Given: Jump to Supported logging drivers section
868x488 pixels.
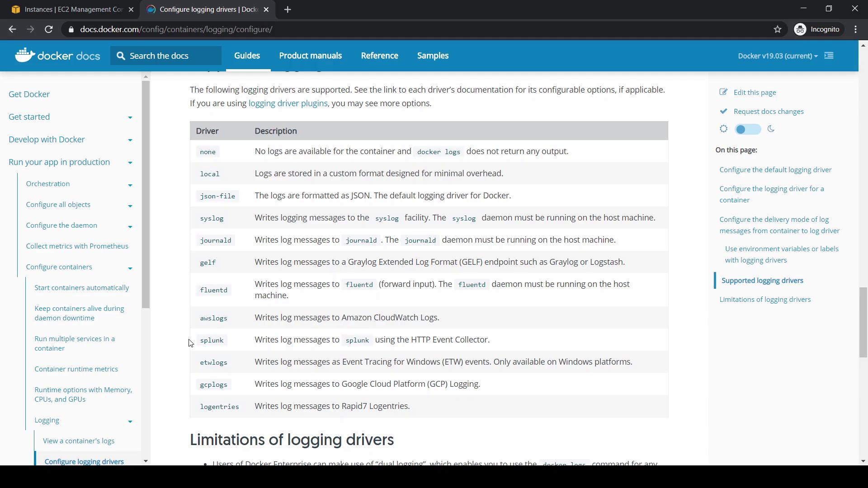Looking at the screenshot, I should pyautogui.click(x=762, y=281).
